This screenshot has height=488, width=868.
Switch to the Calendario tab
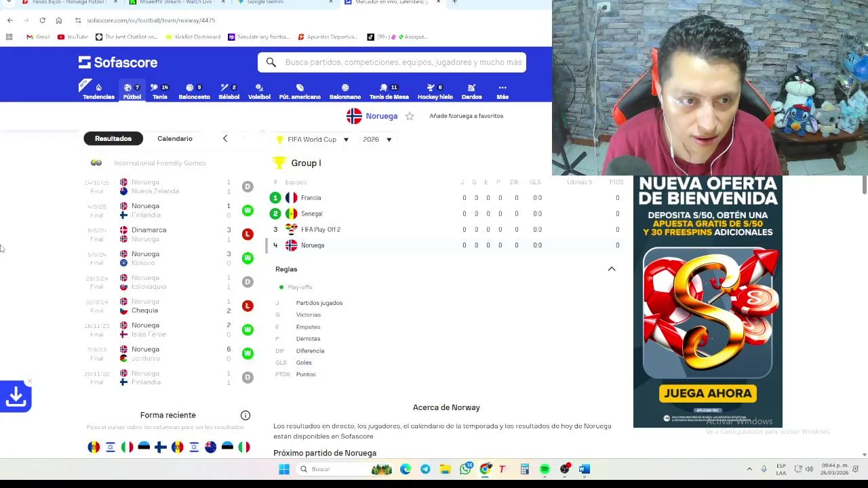(175, 138)
